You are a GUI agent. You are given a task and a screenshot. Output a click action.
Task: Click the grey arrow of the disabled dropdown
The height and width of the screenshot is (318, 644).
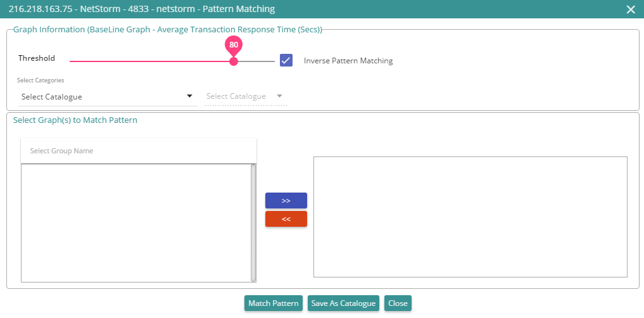coord(280,96)
